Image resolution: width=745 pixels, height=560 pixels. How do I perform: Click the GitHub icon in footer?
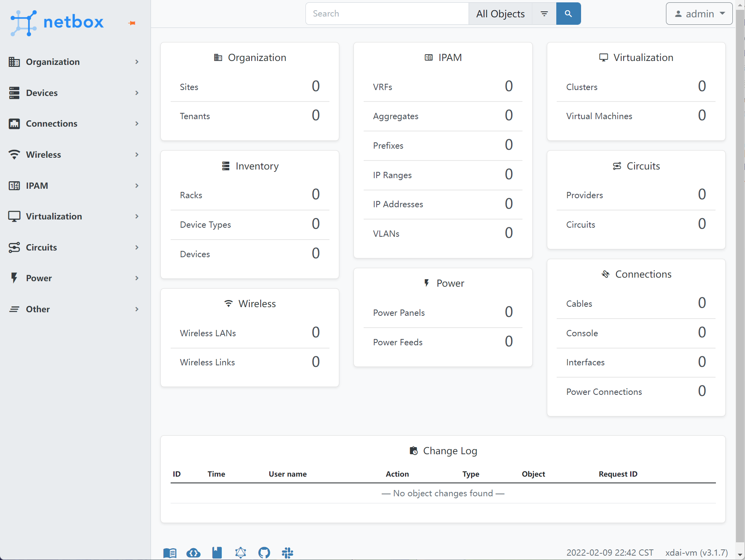point(264,553)
